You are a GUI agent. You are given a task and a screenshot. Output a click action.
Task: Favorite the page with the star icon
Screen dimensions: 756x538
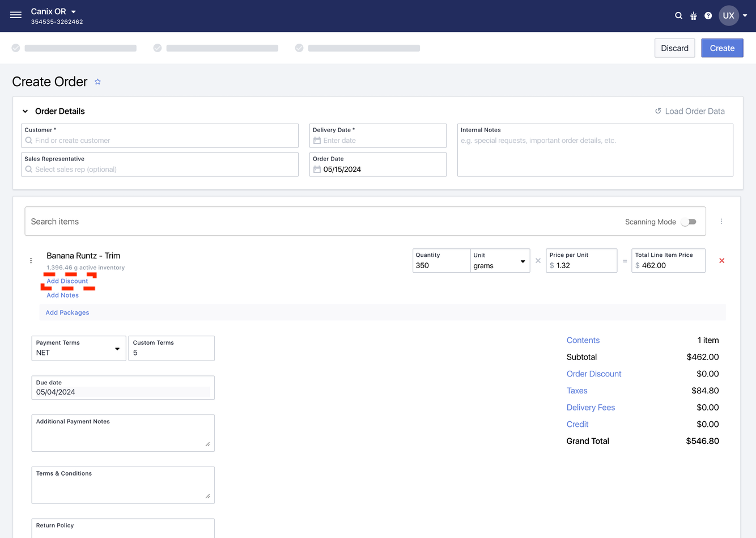click(97, 82)
